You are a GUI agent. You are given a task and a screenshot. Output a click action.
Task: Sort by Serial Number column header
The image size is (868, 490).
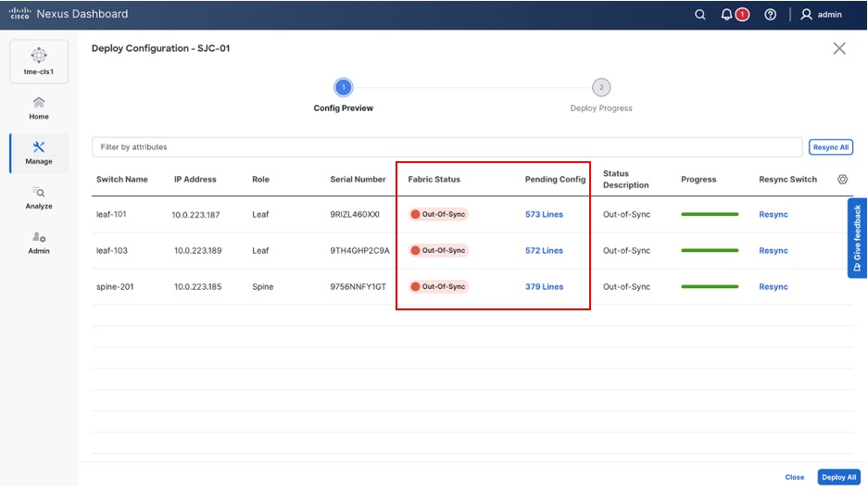(x=358, y=180)
